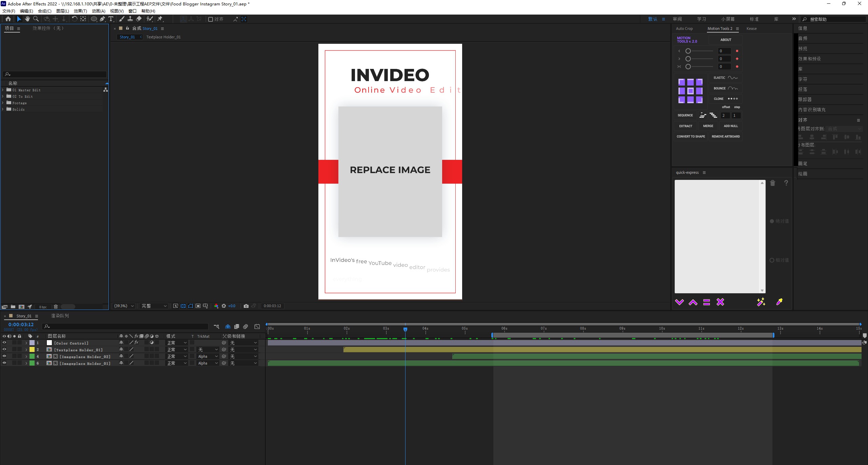
Task: Click the ADD NULL button
Action: click(731, 126)
